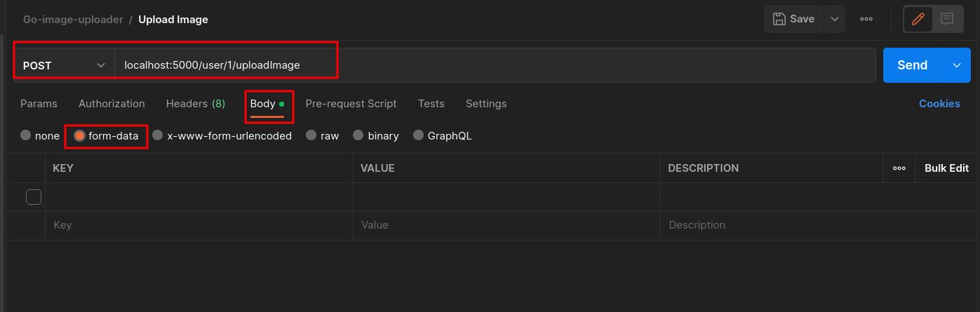Open the comments icon
Image resolution: width=980 pixels, height=312 pixels.
pyautogui.click(x=947, y=20)
